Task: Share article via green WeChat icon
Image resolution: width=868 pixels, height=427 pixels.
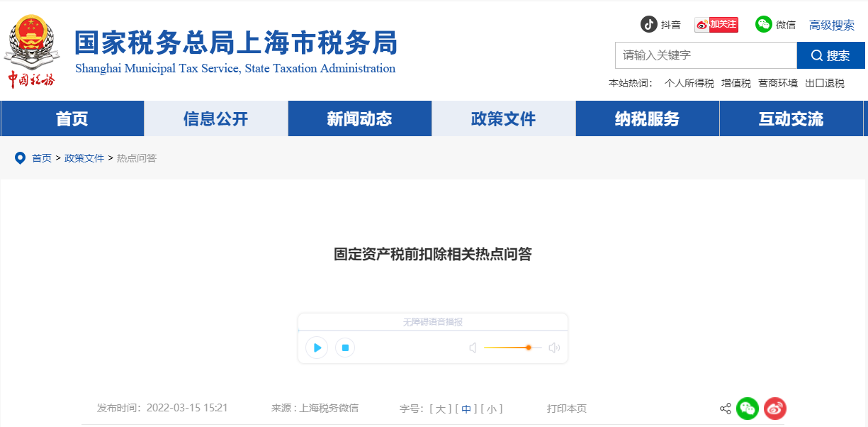Action: pyautogui.click(x=747, y=409)
